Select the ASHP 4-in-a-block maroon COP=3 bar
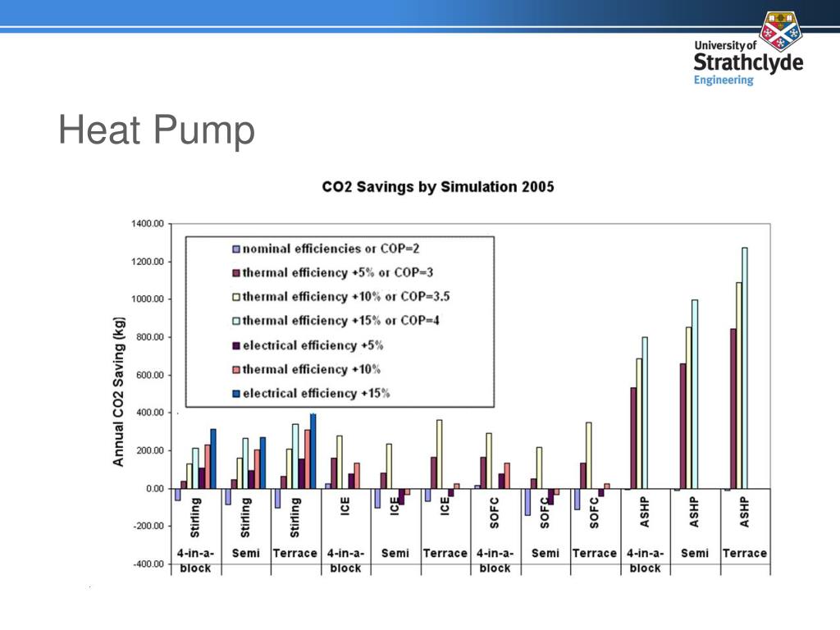 coord(633,438)
